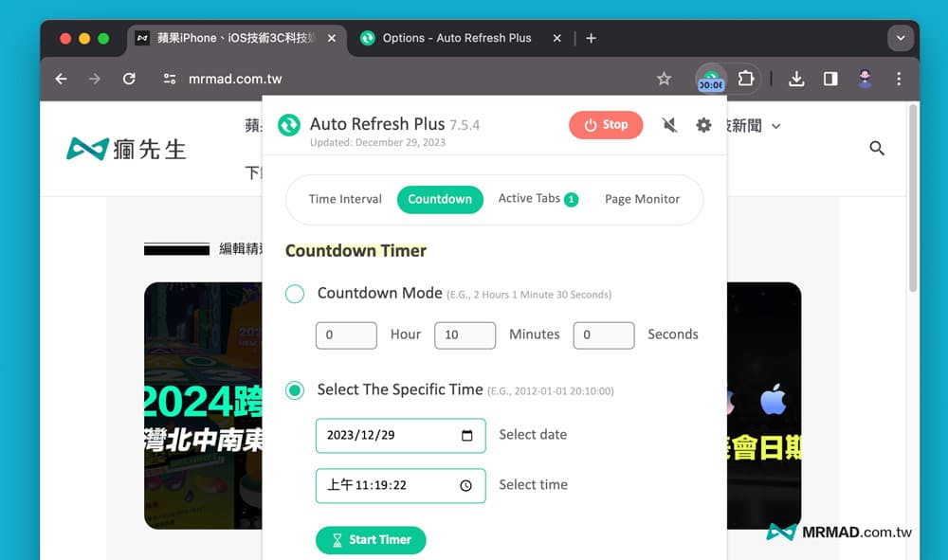Close the mrmad.com.tw tab

331,38
